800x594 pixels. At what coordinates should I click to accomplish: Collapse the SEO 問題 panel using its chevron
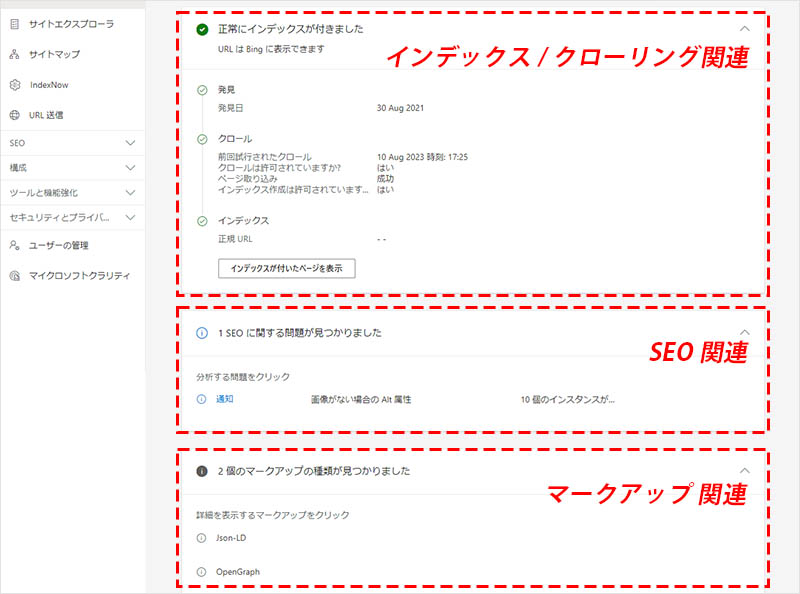743,332
